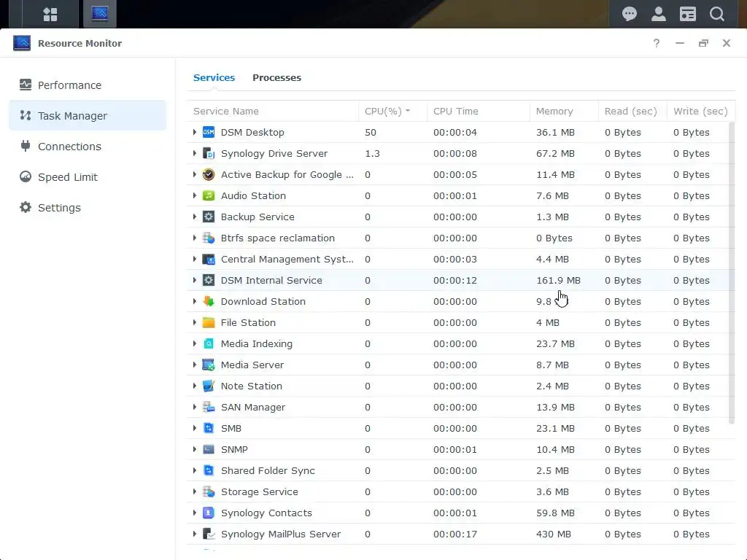This screenshot has height=560, width=747.
Task: Open the DSM search magnifier icon
Action: tap(717, 15)
